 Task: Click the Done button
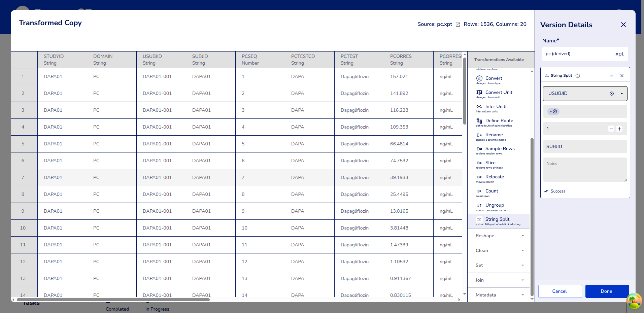607,291
